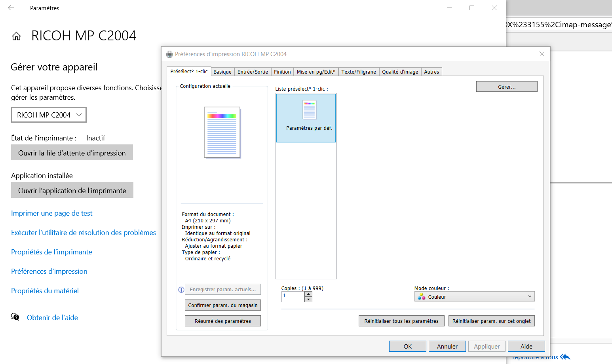Increase copies with the up arrow

[x=308, y=294]
